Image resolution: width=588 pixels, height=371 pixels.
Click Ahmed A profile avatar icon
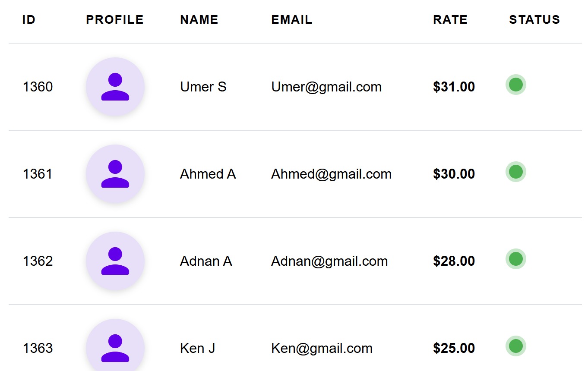[115, 174]
